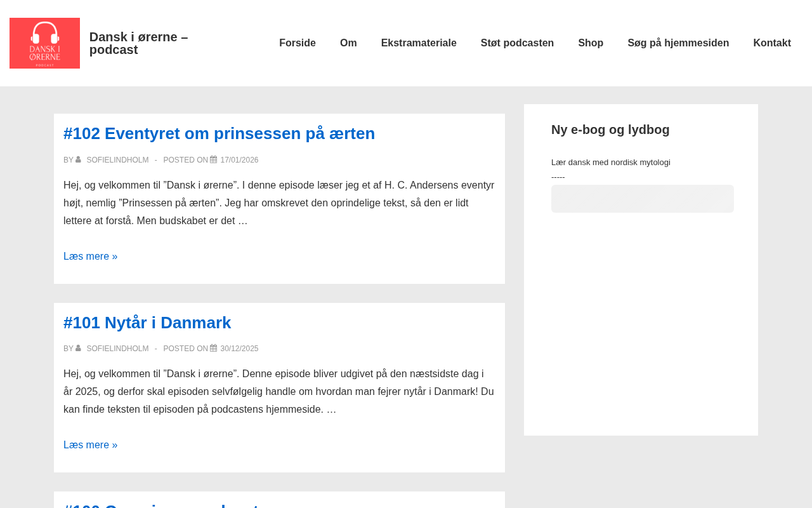The image size is (812, 508).
Task: Click the calendar icon beside 17/01/2026
Action: (214, 159)
